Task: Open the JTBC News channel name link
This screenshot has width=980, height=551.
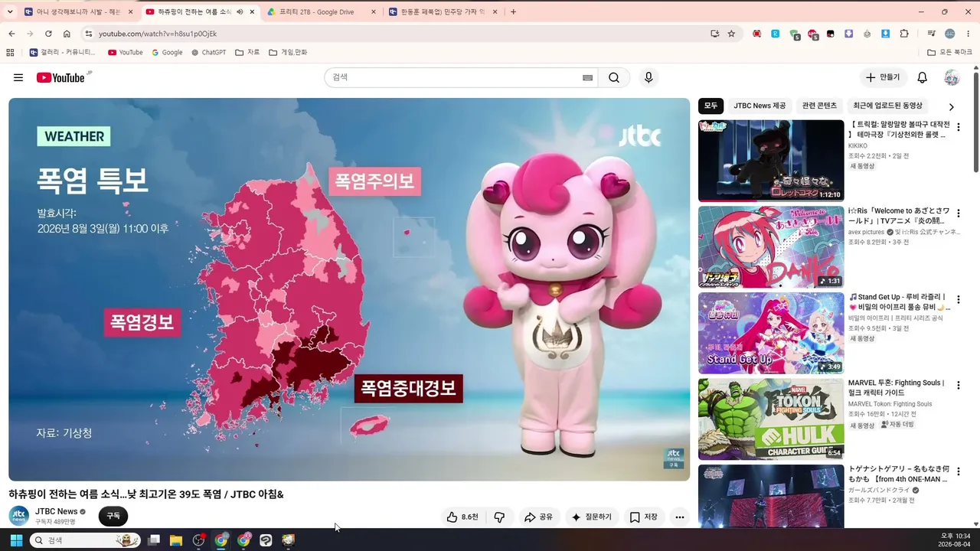Action: coord(57,511)
